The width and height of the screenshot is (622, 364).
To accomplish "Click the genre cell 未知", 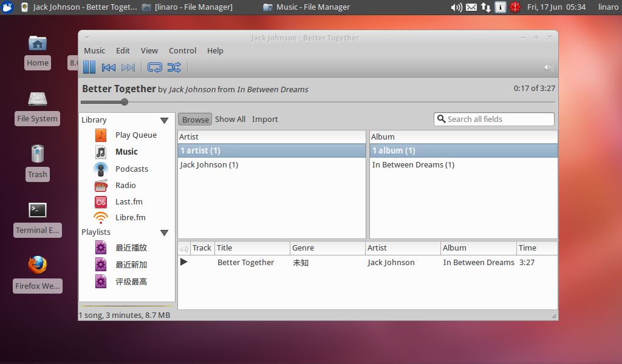I will coord(301,263).
